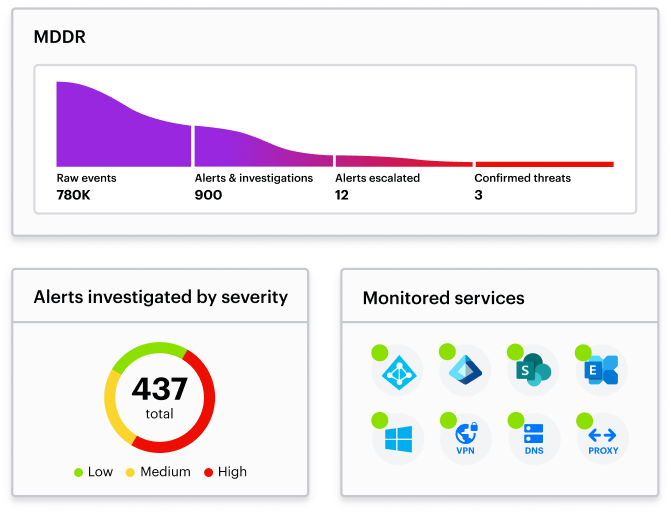Click the 'Medium' legend label

(x=165, y=472)
